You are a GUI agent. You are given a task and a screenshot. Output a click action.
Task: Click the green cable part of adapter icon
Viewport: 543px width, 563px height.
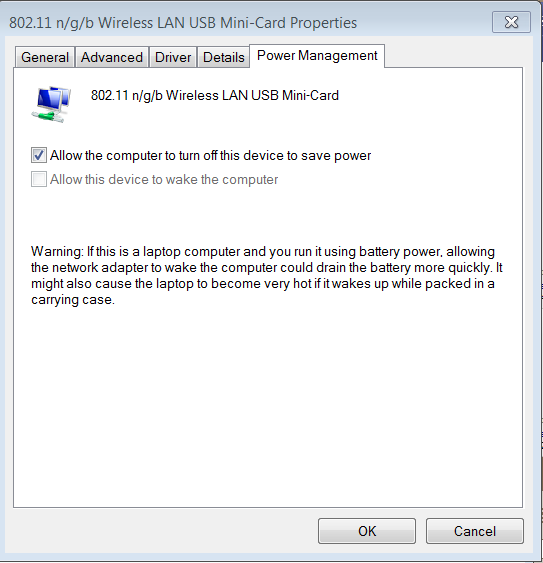(47, 116)
